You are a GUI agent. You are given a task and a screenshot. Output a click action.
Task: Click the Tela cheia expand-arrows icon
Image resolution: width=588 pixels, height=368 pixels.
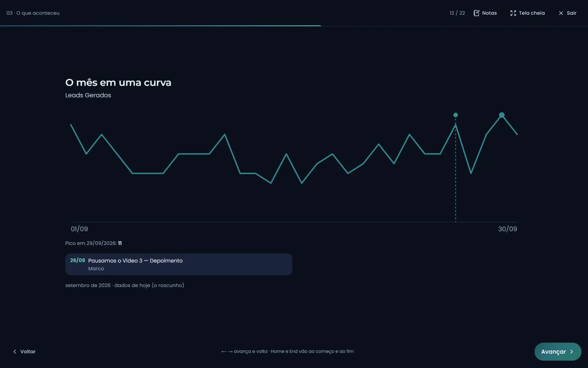[x=513, y=13]
